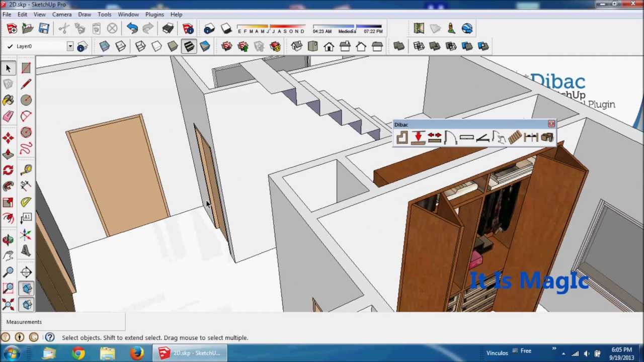Activate the Zoom magnifier tool
Screen dimensions: 644x362
pos(8,272)
